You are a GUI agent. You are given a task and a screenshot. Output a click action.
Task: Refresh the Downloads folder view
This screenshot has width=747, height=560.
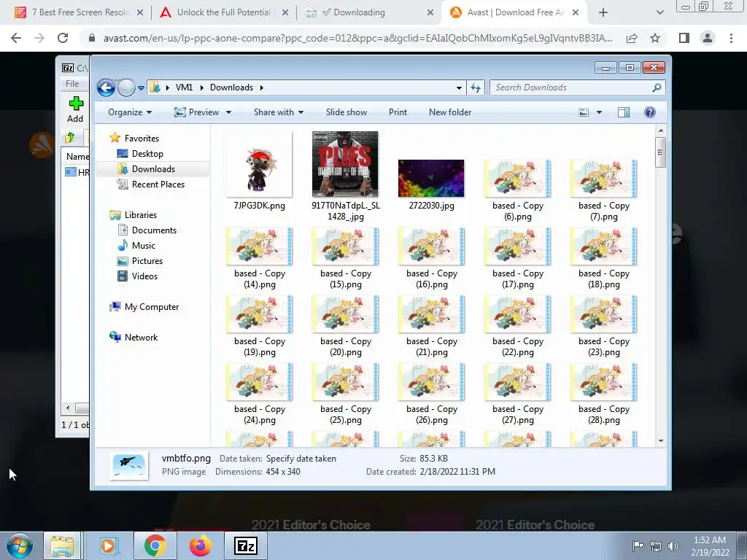pyautogui.click(x=476, y=87)
